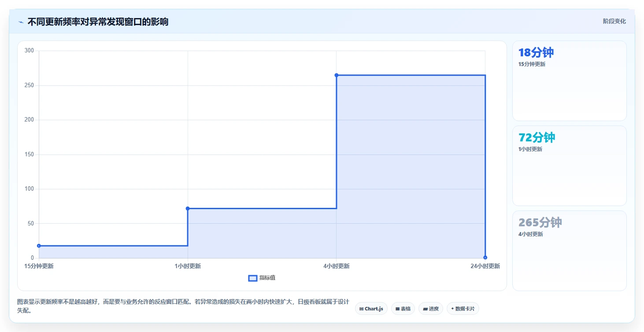Click the data point at 4小时更新 peak
This screenshot has height=332, width=644.
pos(337,75)
